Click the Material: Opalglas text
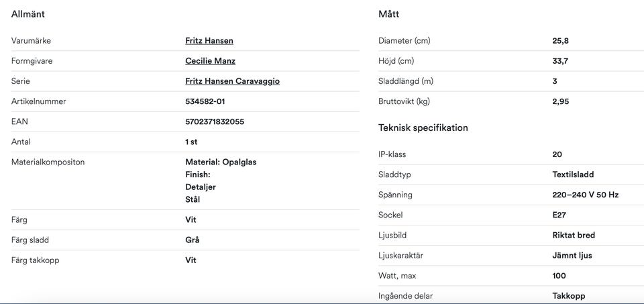 (221, 162)
